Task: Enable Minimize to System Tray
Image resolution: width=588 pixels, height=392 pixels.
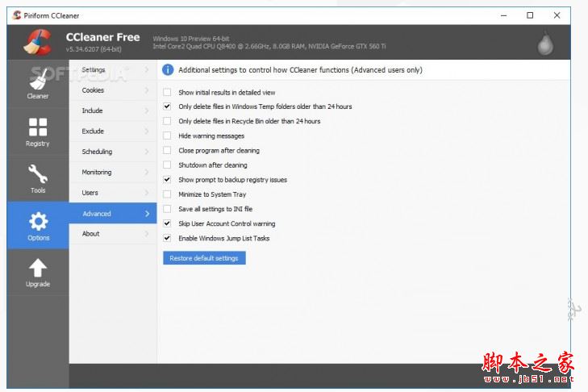Action: 167,194
